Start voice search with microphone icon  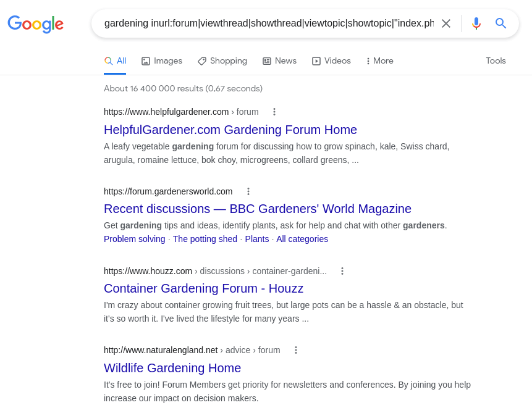pos(476,23)
